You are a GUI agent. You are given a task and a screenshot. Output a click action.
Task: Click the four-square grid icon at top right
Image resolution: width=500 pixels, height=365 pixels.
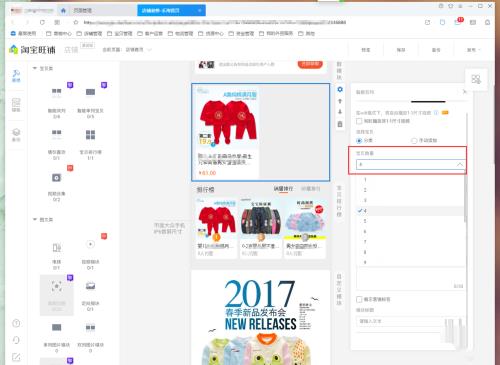pos(476,79)
